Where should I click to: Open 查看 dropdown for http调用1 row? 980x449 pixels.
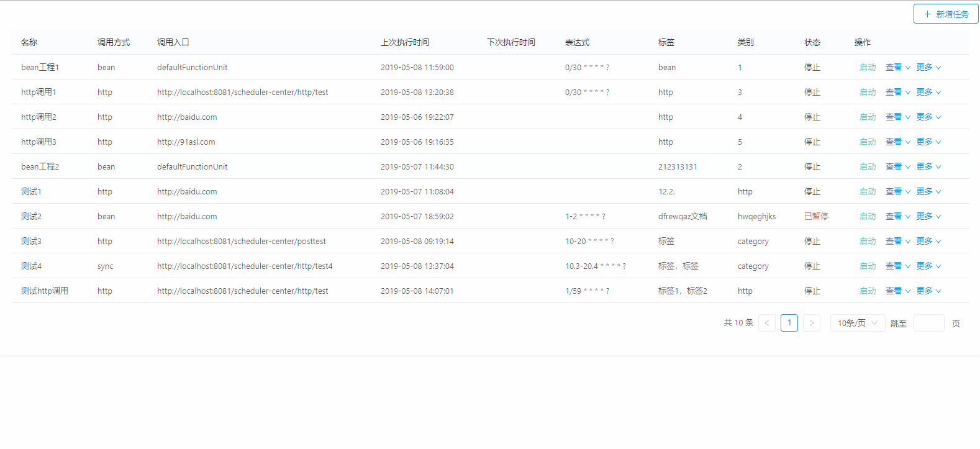(x=897, y=92)
